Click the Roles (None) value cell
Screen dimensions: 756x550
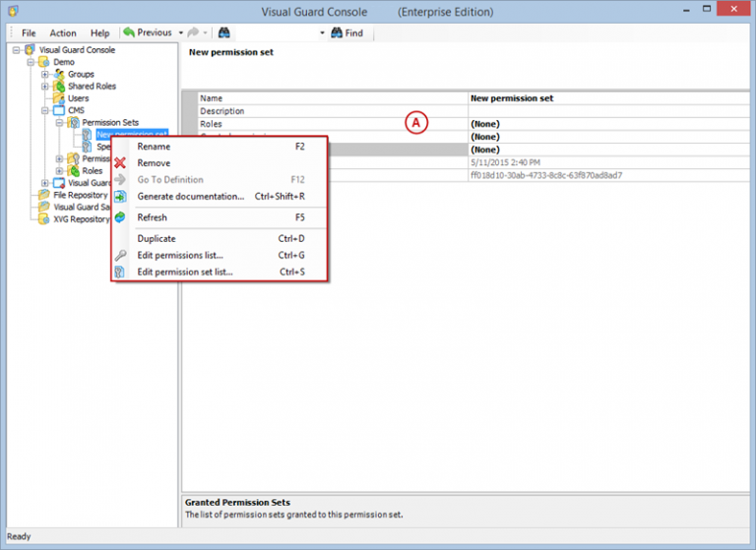click(608, 124)
